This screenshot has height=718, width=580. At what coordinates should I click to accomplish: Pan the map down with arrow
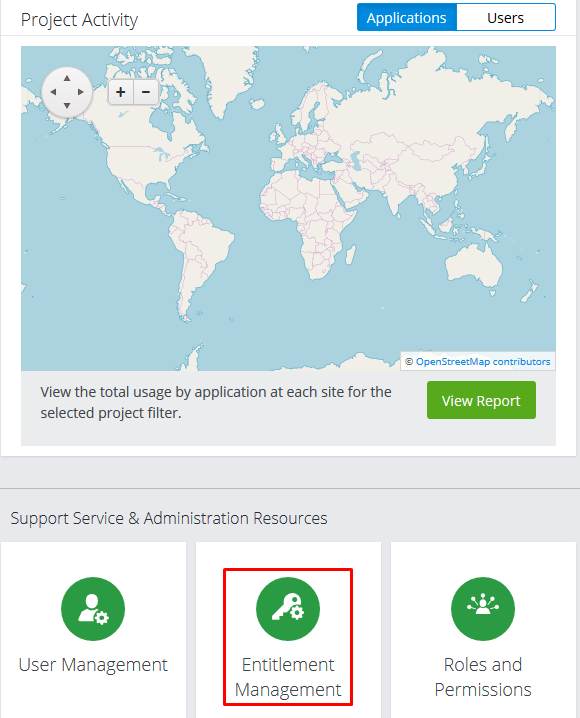[x=67, y=106]
